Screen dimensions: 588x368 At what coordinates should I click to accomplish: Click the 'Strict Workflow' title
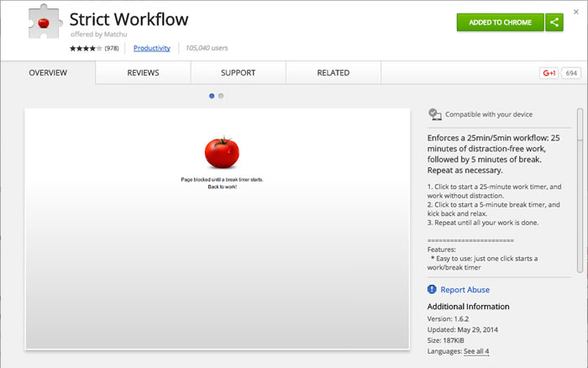[x=129, y=19]
